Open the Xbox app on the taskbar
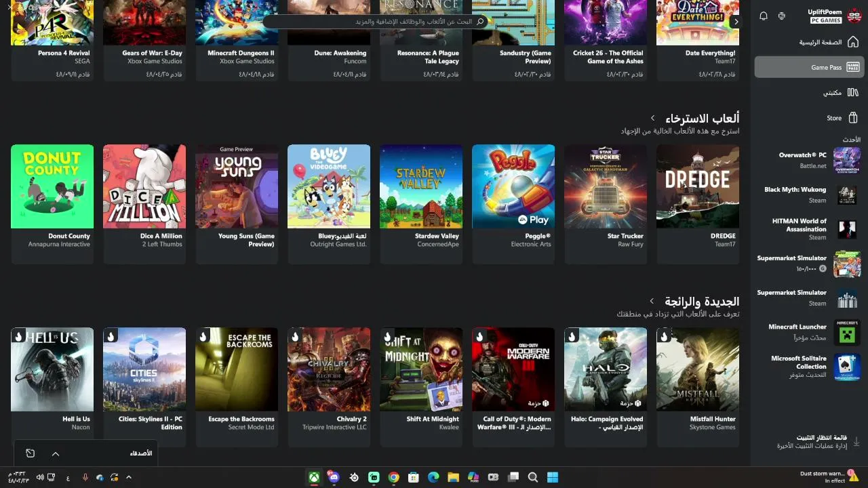This screenshot has height=488, width=868. pyautogui.click(x=314, y=477)
